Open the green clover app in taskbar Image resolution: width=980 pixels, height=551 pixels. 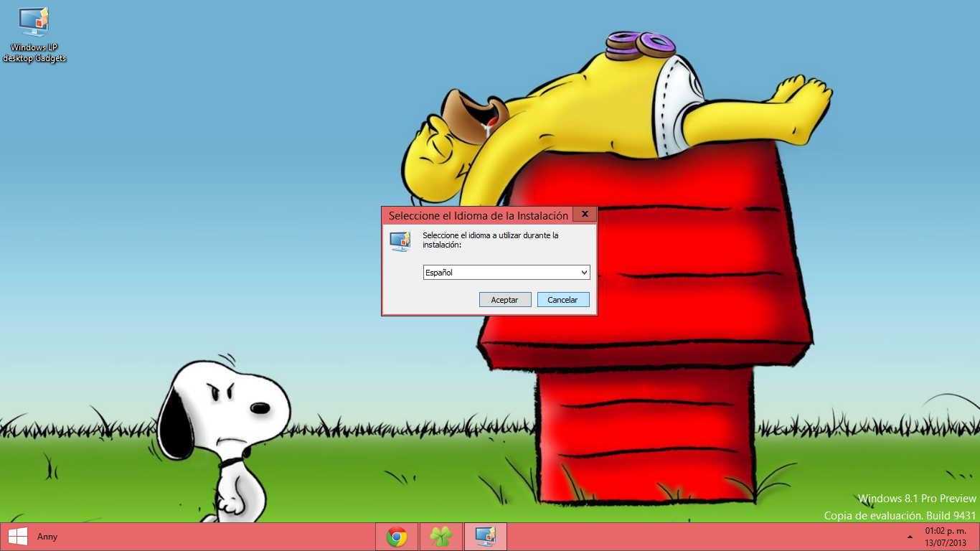(441, 537)
